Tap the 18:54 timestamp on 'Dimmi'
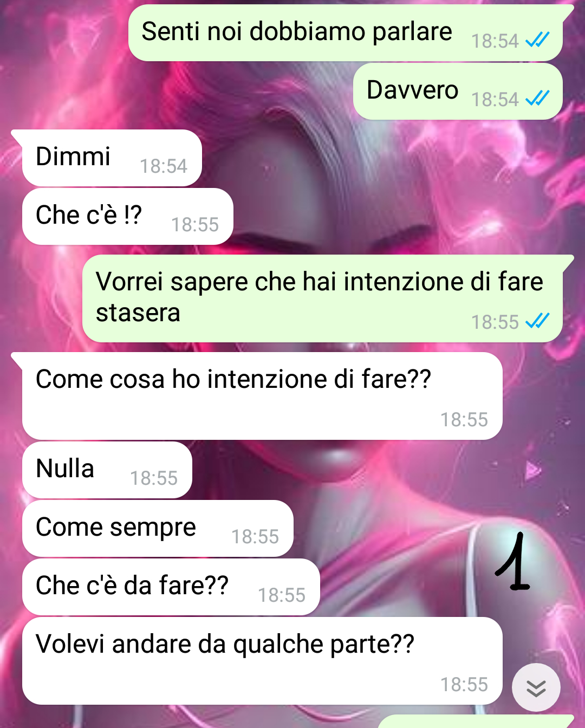Viewport: 585px width, 728px height. tap(164, 166)
